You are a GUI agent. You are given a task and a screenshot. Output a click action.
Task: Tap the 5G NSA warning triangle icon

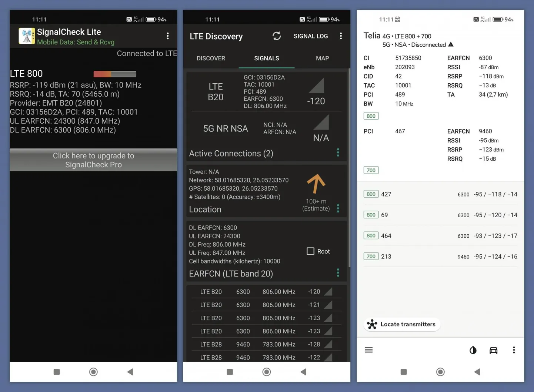[451, 44]
